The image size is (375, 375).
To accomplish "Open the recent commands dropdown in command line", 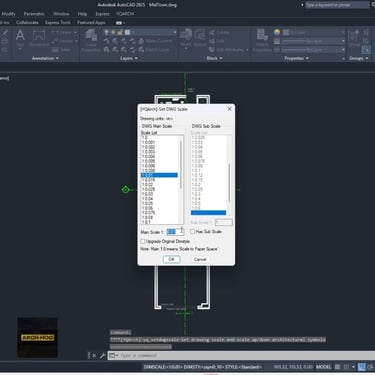I will (113, 356).
